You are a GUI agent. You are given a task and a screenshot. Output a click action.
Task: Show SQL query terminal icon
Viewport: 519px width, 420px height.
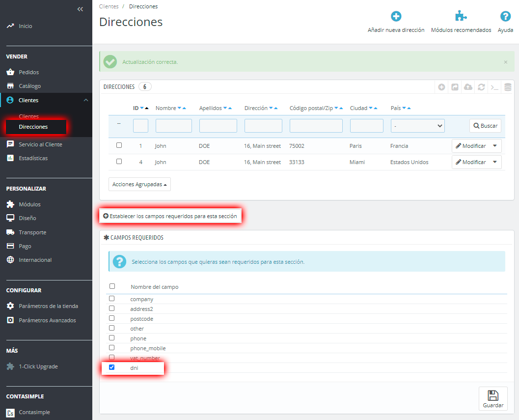coord(494,87)
